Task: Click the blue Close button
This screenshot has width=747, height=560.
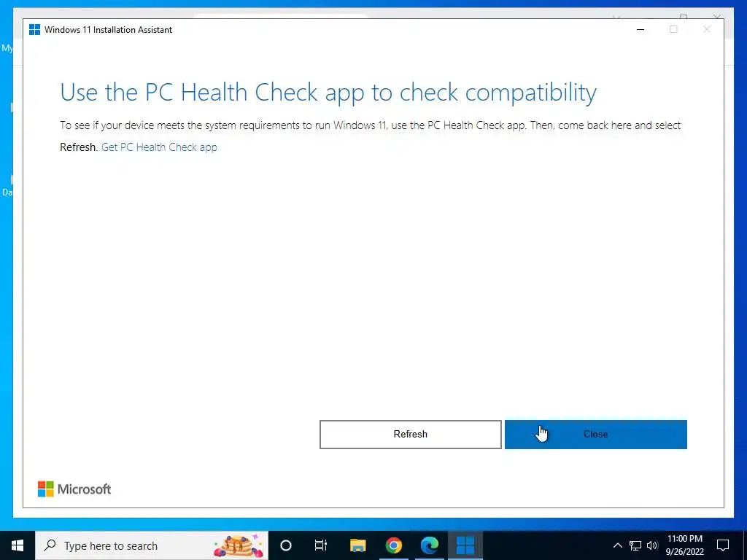Action: [595, 435]
